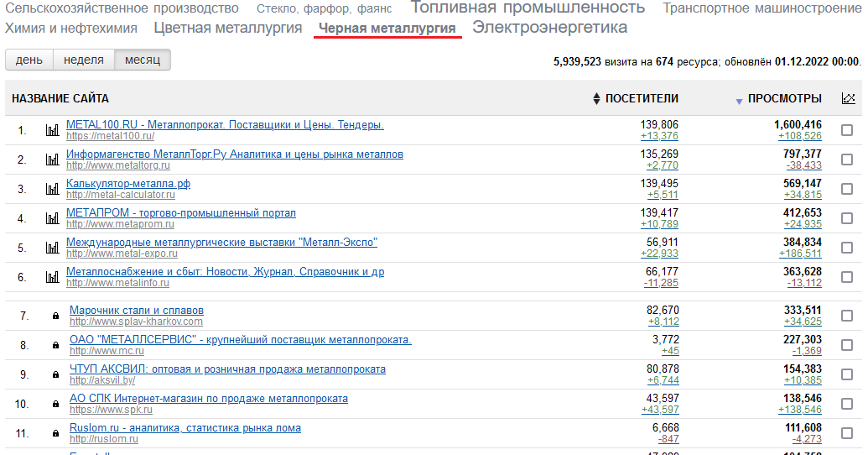This screenshot has width=868, height=455.
Task: Open Электроэнергетика category
Action: (x=549, y=27)
